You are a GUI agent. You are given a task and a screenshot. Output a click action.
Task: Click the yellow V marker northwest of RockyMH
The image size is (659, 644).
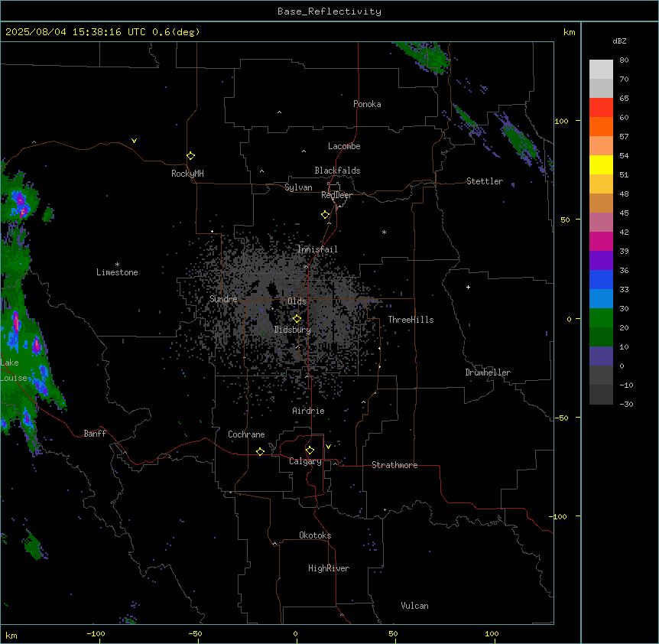pyautogui.click(x=134, y=141)
